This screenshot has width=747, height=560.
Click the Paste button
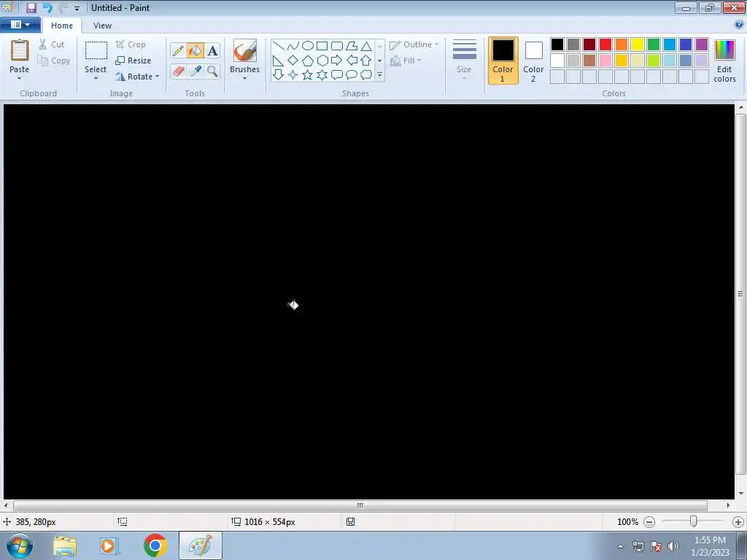pos(20,55)
